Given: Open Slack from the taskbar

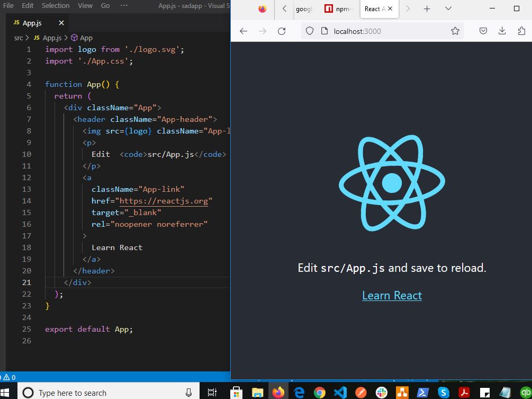Looking at the screenshot, I should tap(381, 392).
